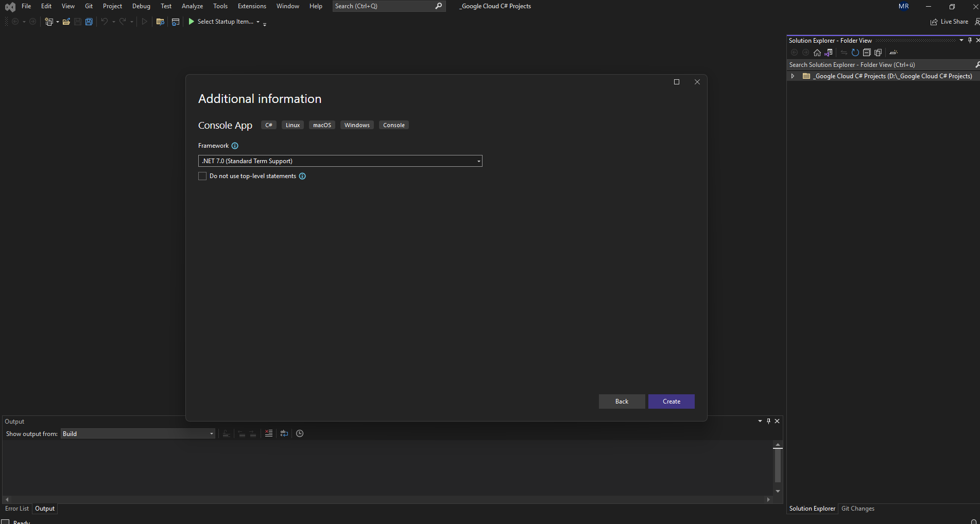Click the Save All toolbar icon
This screenshot has height=524, width=980.
point(89,22)
